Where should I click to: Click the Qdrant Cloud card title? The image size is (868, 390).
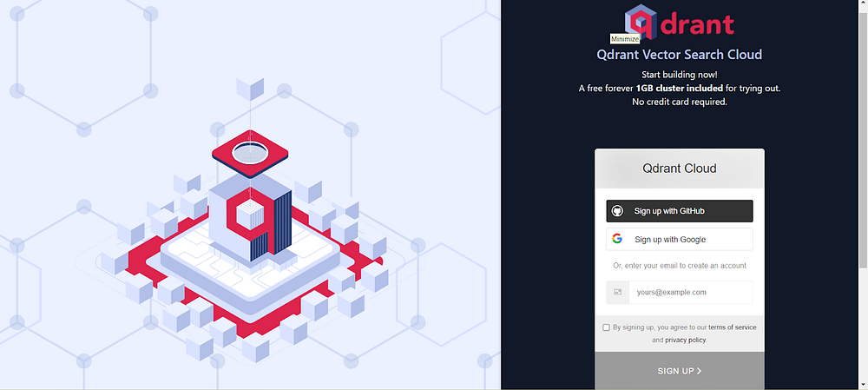(680, 169)
